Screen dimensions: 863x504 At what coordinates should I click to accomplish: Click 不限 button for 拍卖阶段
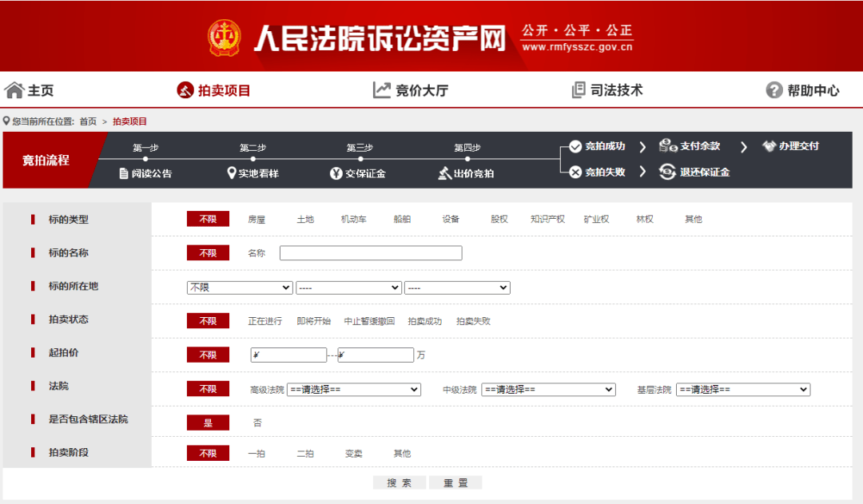click(x=208, y=454)
